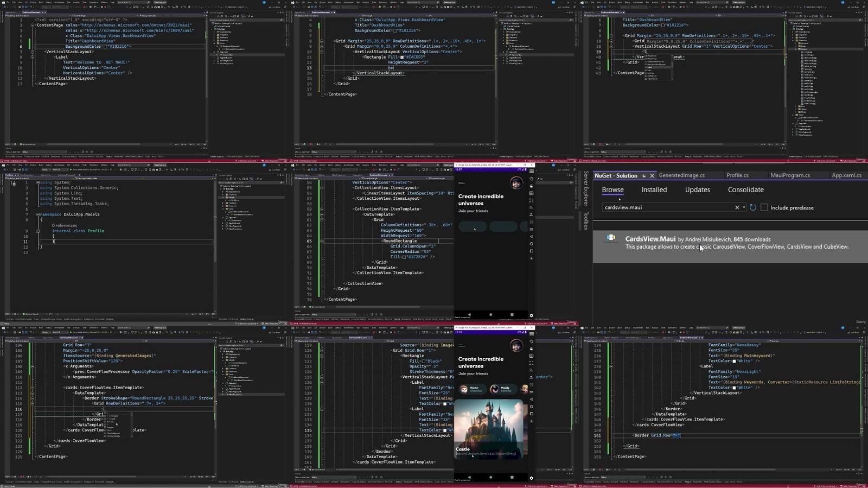Collapse the namespace DaluiApp.Models code region
This screenshot has width=868, height=488.
click(x=38, y=214)
